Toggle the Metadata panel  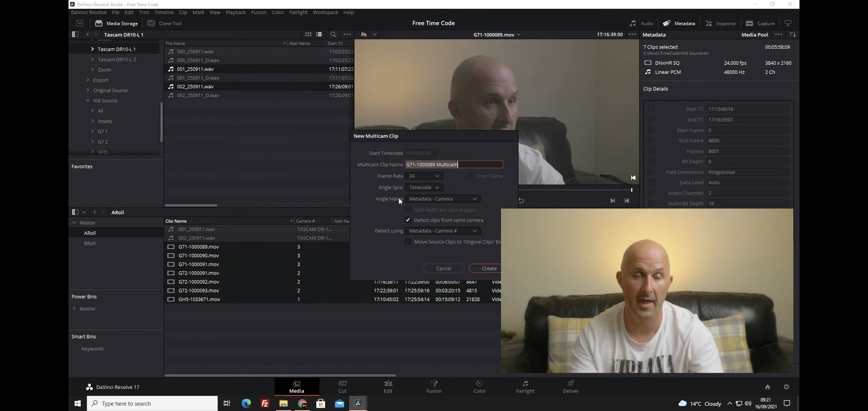coord(679,23)
